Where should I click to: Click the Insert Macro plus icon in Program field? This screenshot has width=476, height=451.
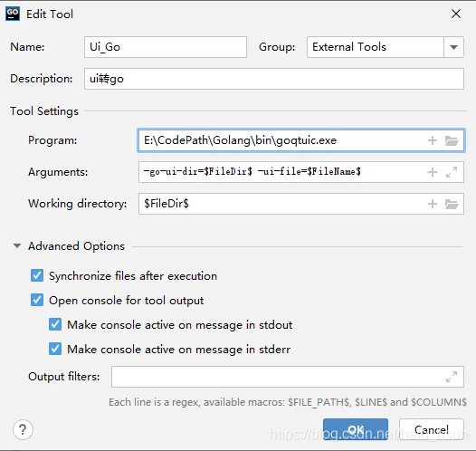[x=433, y=140]
